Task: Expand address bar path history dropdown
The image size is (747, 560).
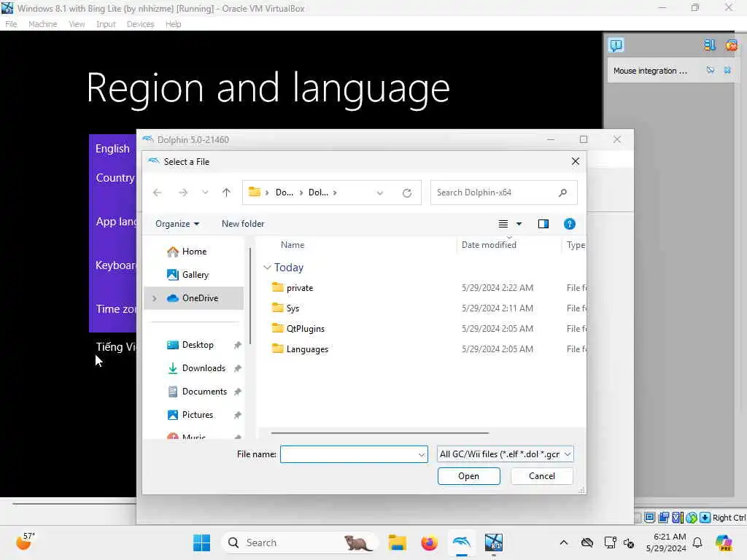Action: point(379,192)
